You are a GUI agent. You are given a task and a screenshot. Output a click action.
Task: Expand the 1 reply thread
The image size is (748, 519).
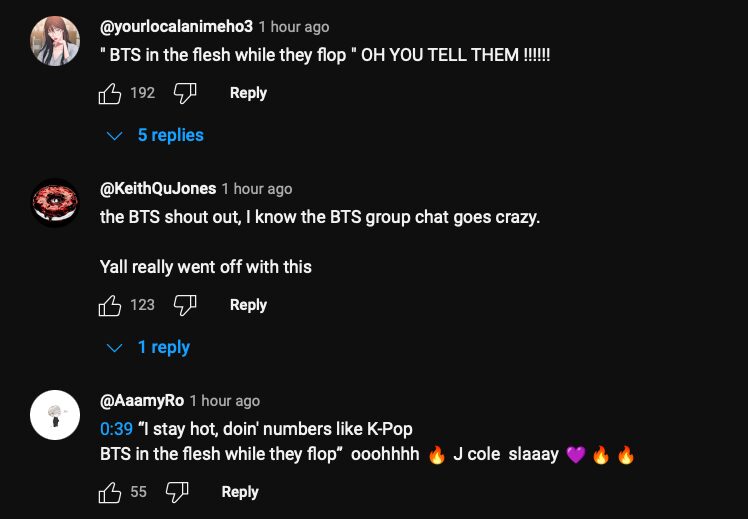coord(151,347)
